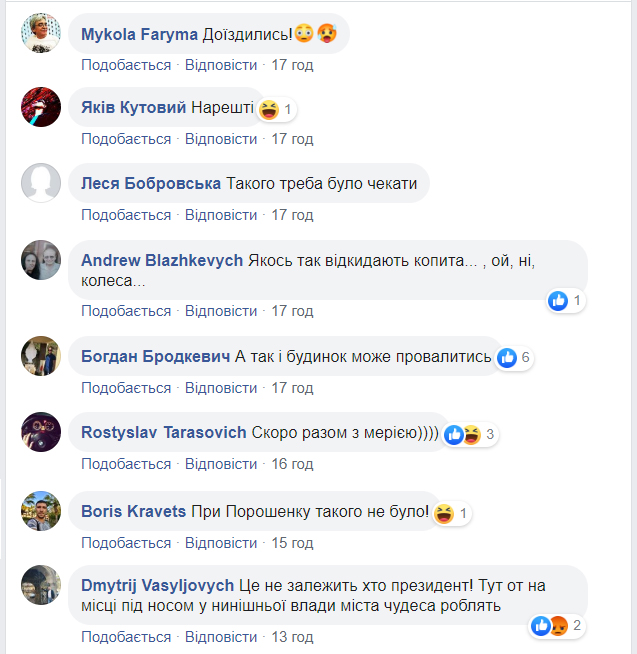Open like and angry reactions on Dmytrij Vasyljovych's comment
637x654 pixels.
click(558, 626)
